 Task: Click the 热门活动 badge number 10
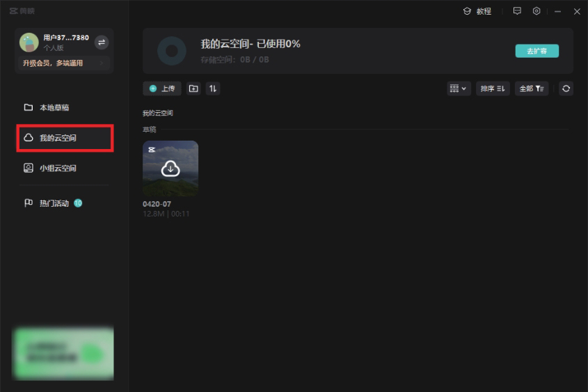coord(78,203)
